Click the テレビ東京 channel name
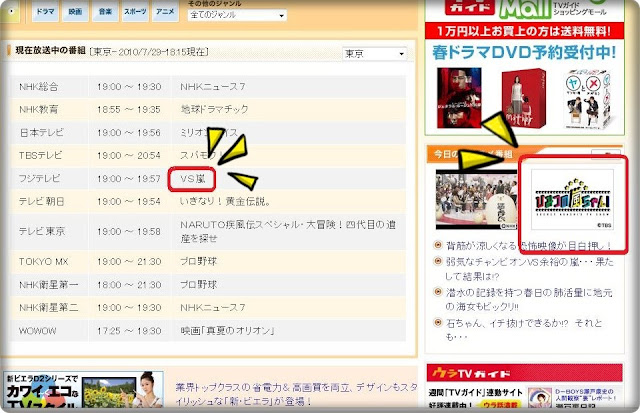Screen dimensions: 640x413 click(42, 231)
